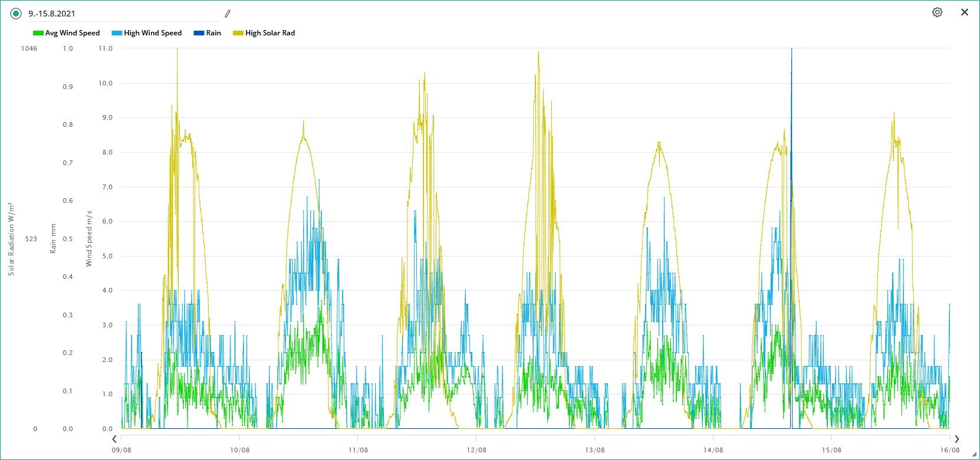980x460 pixels.
Task: Click the pencil icon to edit chart title
Action: [x=228, y=14]
